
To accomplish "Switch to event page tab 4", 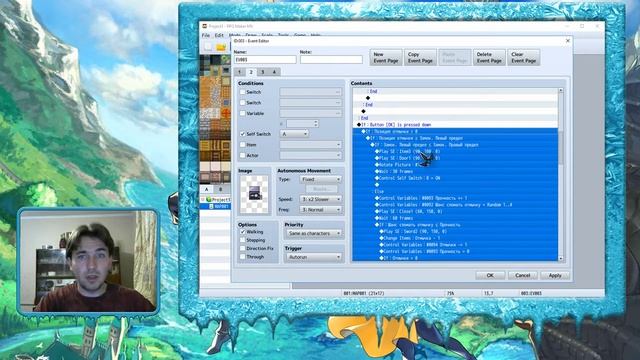I will (x=274, y=72).
